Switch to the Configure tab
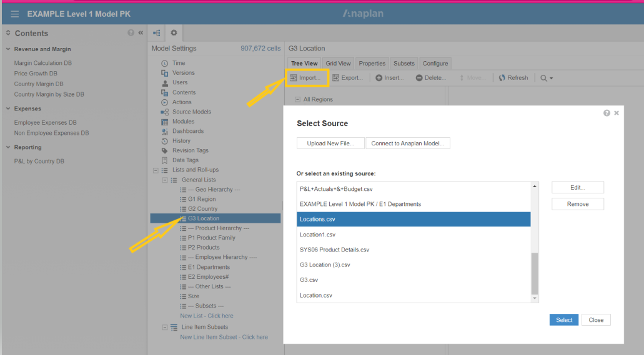The height and width of the screenshot is (355, 644). tap(435, 63)
